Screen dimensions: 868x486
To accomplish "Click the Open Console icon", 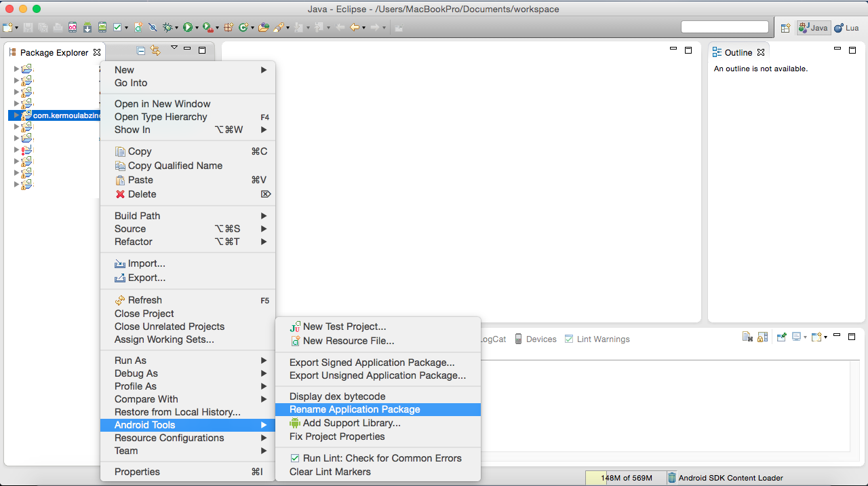I will pos(816,337).
